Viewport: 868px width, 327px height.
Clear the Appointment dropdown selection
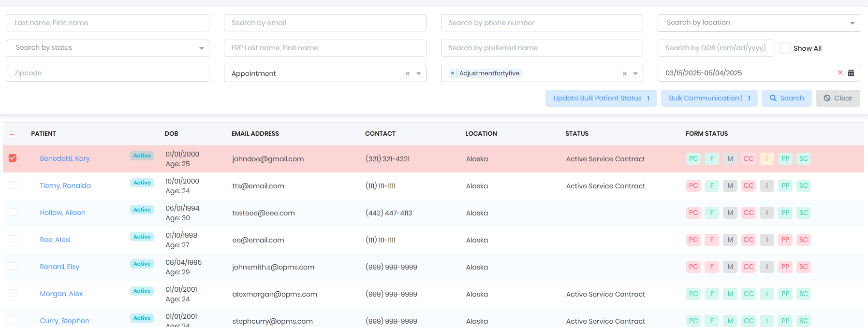tap(408, 73)
